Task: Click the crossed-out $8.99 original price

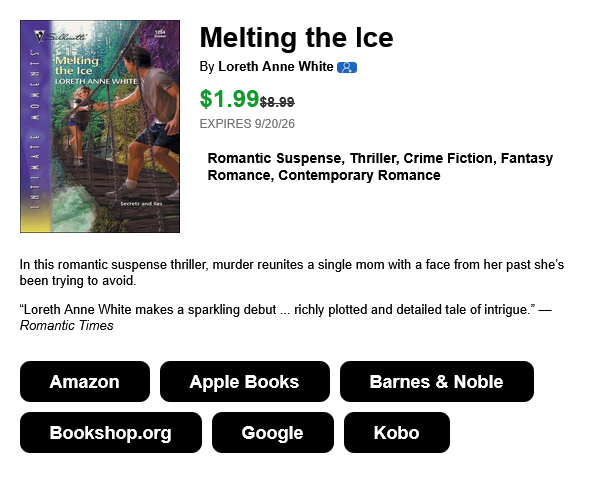Action: [277, 102]
